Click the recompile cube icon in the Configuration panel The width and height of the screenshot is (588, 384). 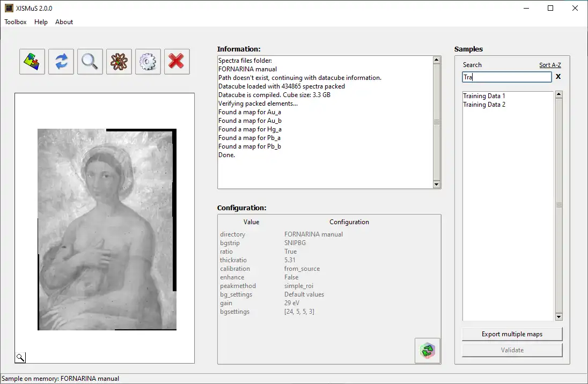[x=427, y=351]
